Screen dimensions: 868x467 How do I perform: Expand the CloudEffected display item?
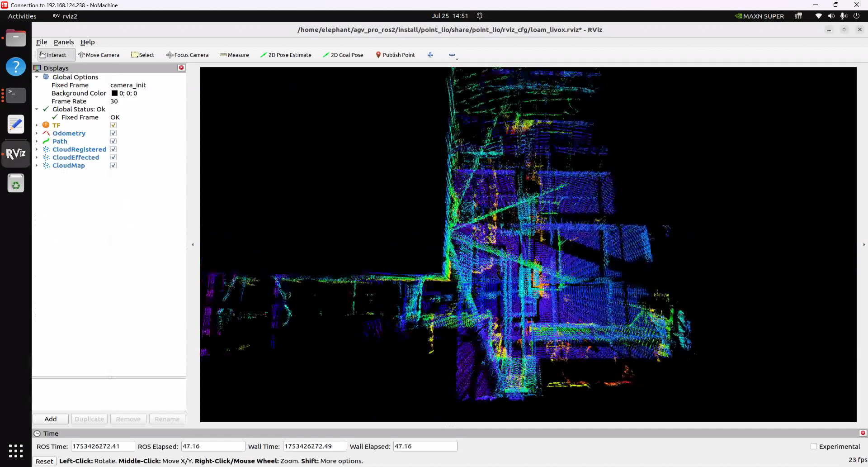pos(37,157)
